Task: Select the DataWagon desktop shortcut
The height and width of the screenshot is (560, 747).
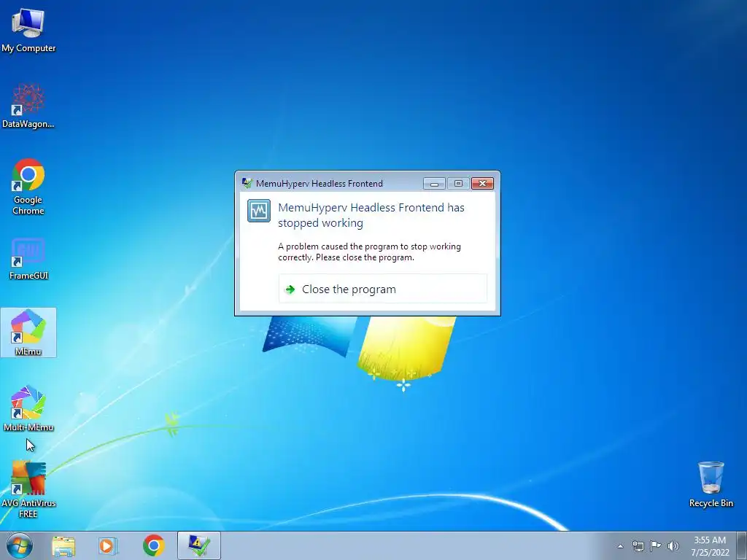Action: point(28,106)
